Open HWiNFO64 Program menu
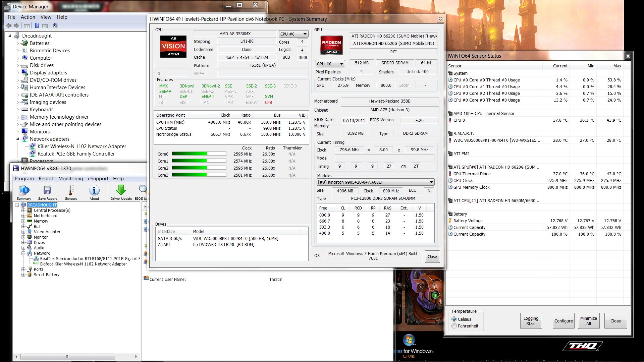Screen dimensions: 644x362 (24, 179)
